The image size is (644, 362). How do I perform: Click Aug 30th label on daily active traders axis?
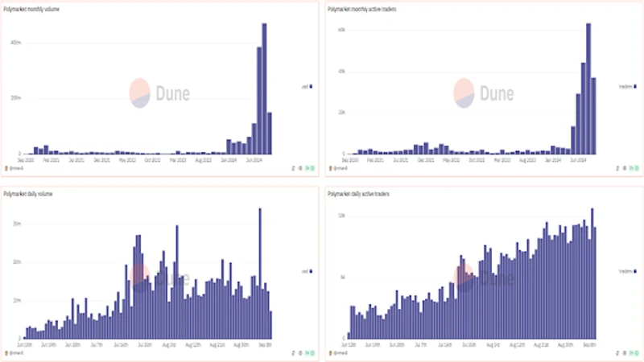(x=565, y=345)
